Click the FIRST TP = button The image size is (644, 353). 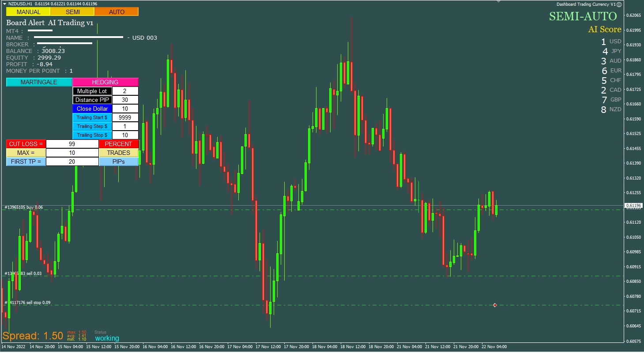26,161
